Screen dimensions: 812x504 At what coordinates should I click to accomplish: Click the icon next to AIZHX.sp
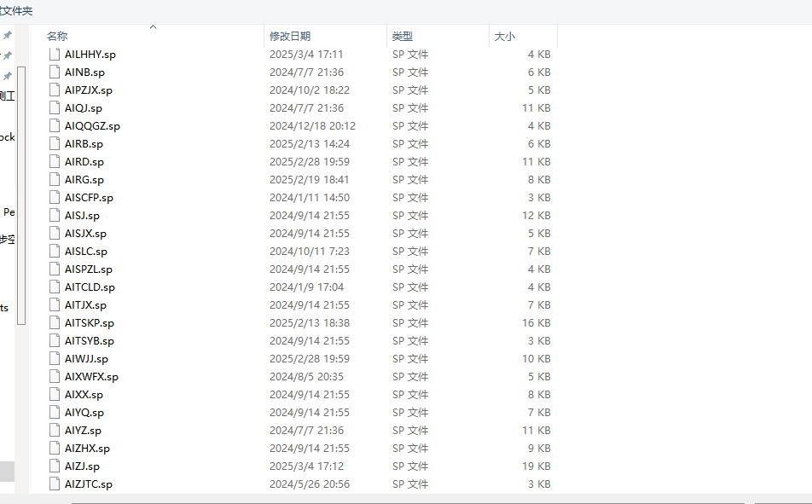click(55, 448)
